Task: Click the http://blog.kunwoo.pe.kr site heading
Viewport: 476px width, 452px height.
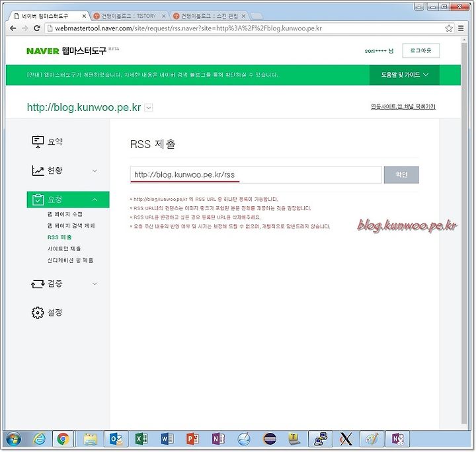Action: pyautogui.click(x=84, y=108)
